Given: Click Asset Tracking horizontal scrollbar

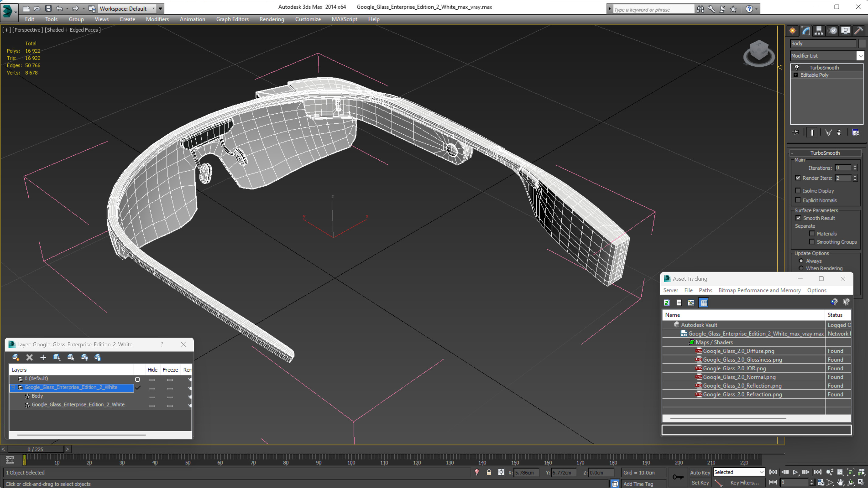Looking at the screenshot, I should click(728, 418).
